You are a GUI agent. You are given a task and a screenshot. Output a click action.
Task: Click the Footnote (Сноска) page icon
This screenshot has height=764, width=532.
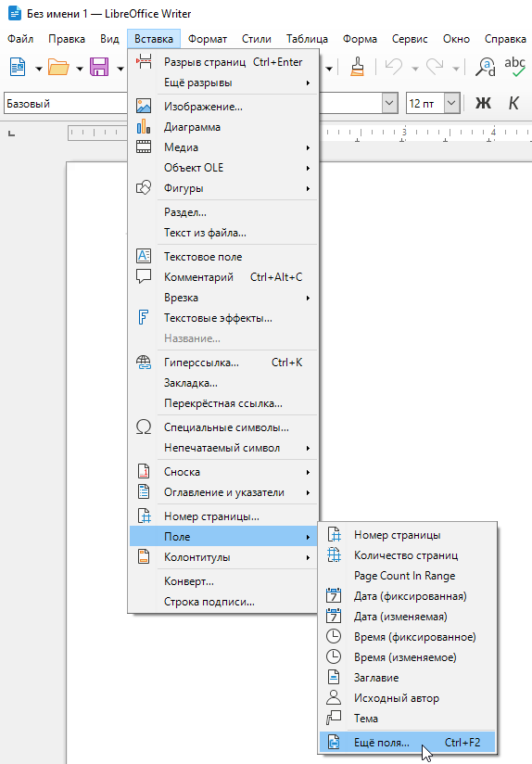144,472
